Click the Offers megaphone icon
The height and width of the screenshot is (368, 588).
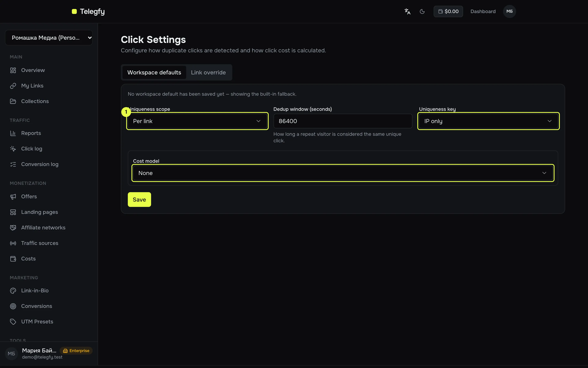click(x=13, y=197)
